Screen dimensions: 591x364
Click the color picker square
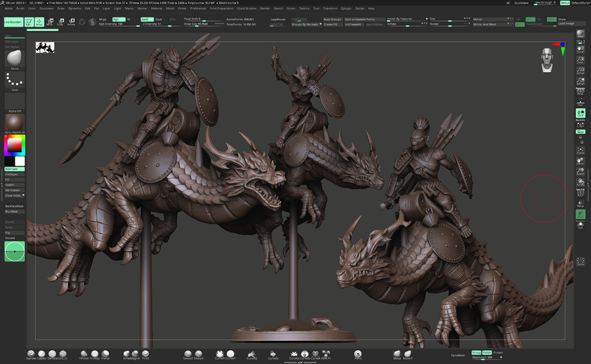(14, 146)
